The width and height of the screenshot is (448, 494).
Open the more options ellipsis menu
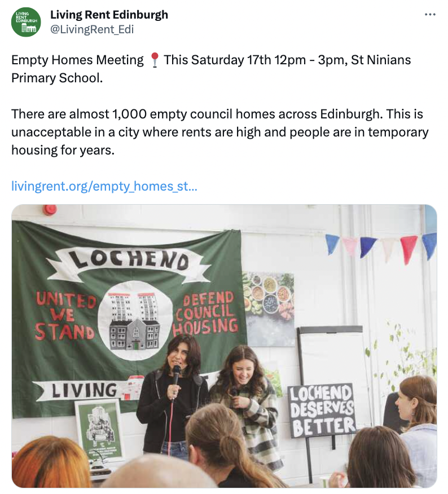click(430, 15)
